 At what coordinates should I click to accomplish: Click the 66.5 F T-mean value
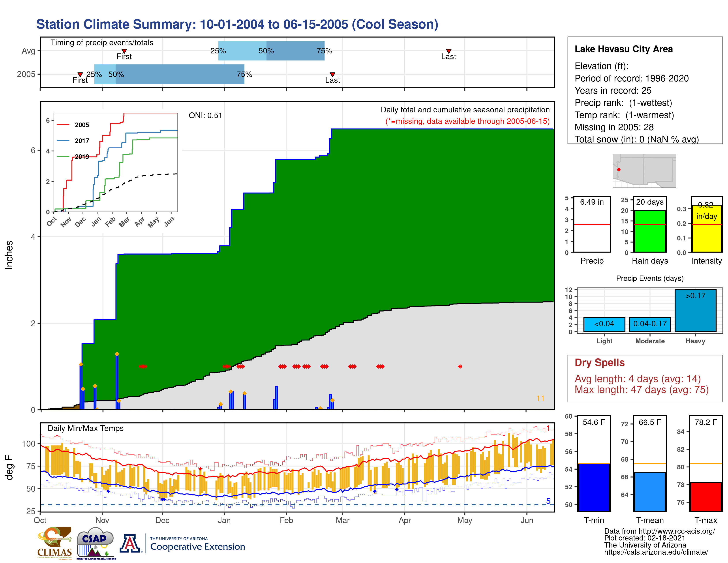[650, 422]
